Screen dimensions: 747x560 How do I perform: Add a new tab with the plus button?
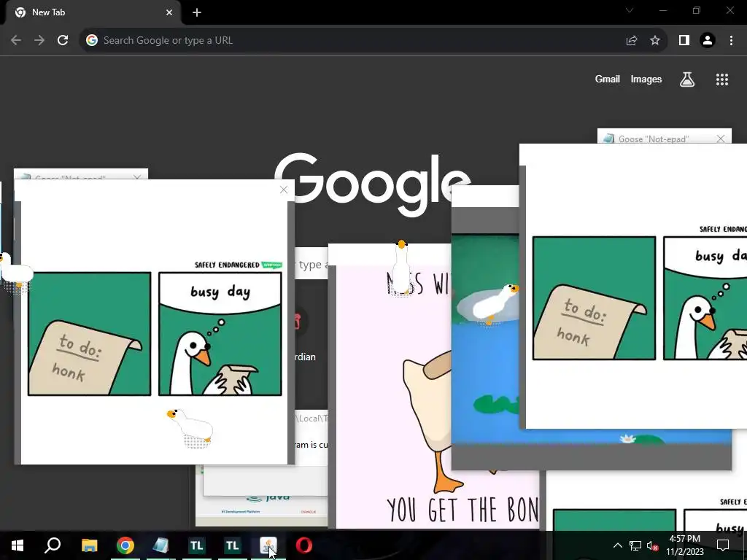pyautogui.click(x=197, y=12)
